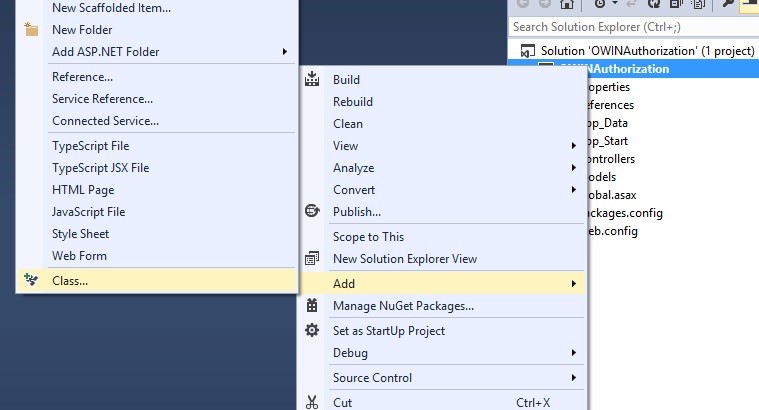The image size is (759, 410).
Task: Click the Class item icon
Action: pos(30,280)
